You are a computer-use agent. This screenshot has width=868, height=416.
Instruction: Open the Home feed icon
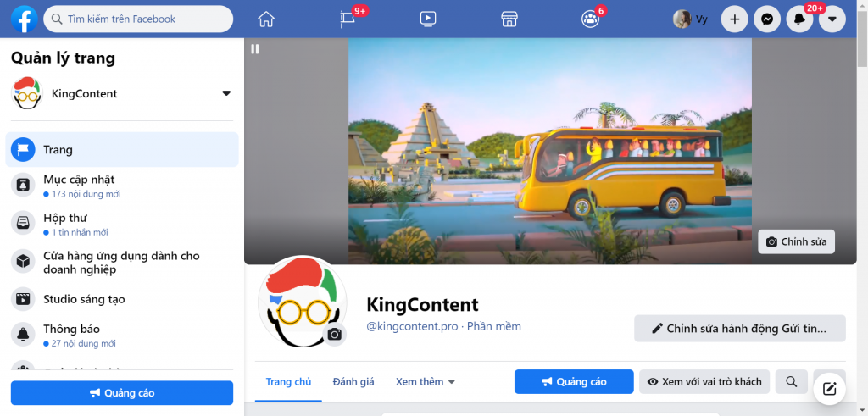pyautogui.click(x=266, y=19)
